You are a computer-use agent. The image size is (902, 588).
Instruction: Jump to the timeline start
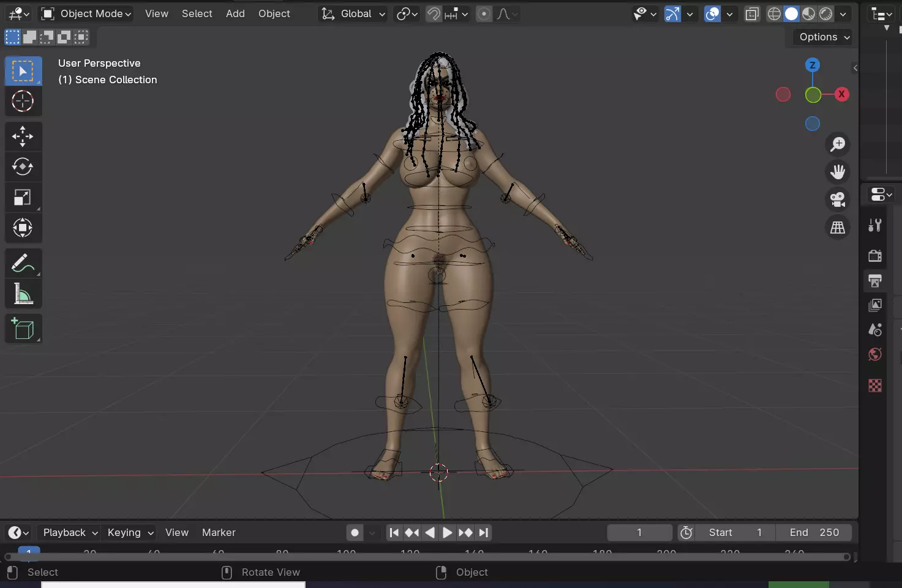tap(394, 533)
